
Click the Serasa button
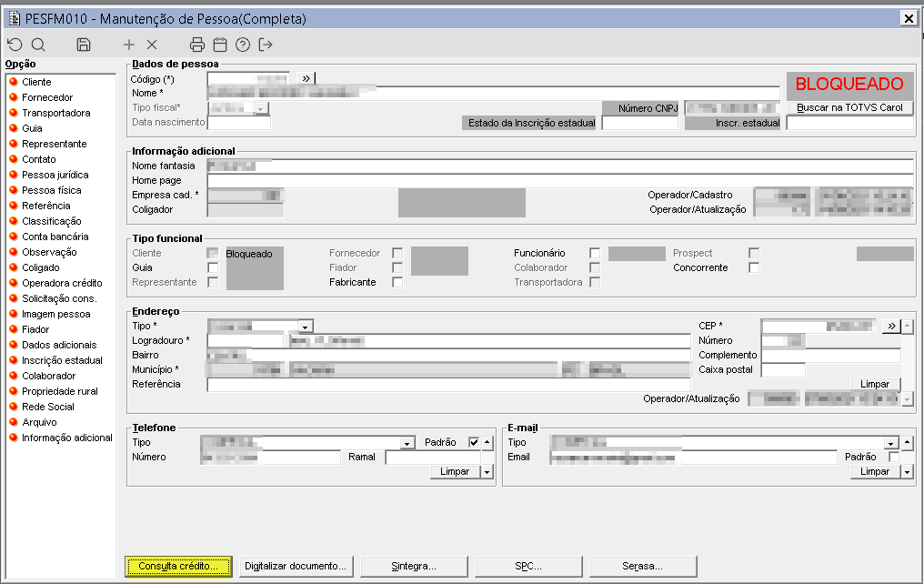pyautogui.click(x=643, y=567)
